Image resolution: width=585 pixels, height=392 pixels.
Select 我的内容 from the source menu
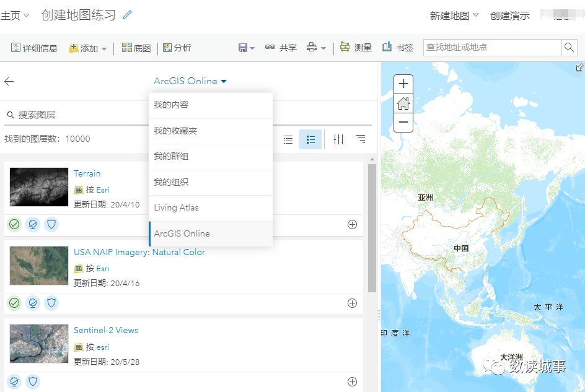click(x=211, y=105)
